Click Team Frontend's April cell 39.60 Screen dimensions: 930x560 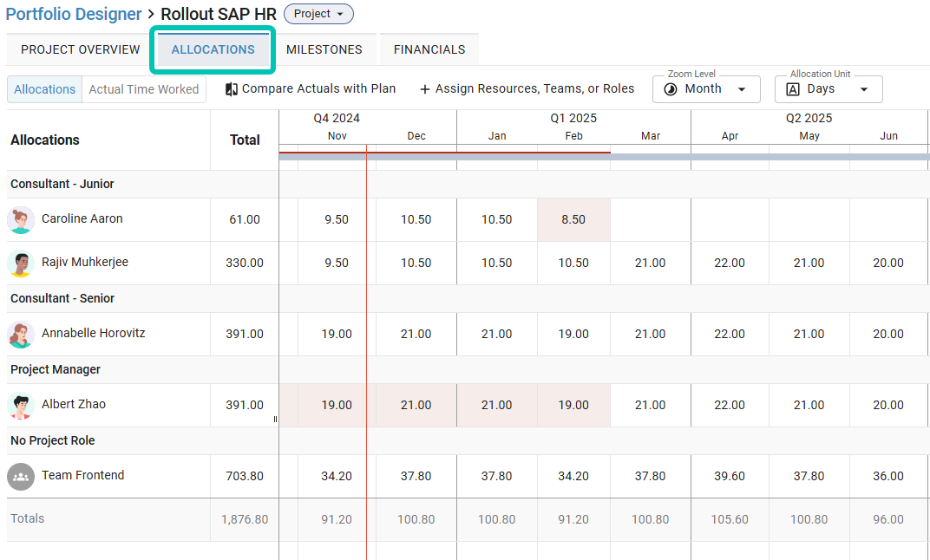730,477
